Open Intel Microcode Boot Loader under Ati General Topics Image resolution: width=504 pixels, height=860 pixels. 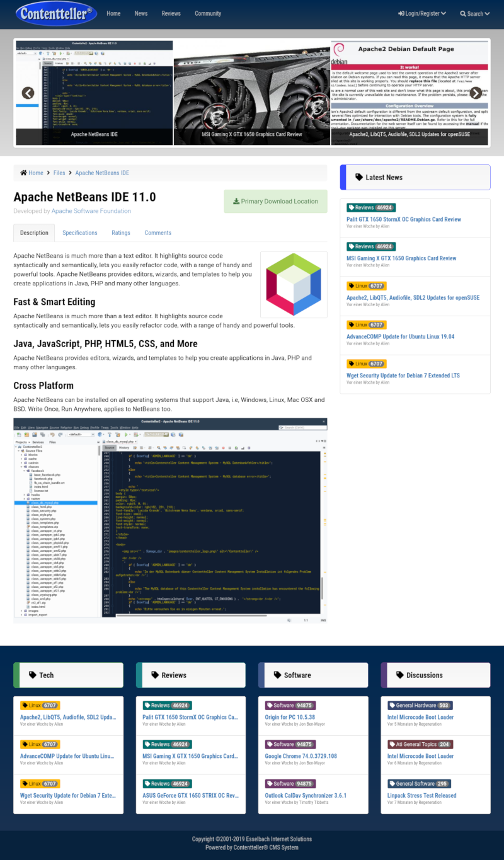point(420,756)
